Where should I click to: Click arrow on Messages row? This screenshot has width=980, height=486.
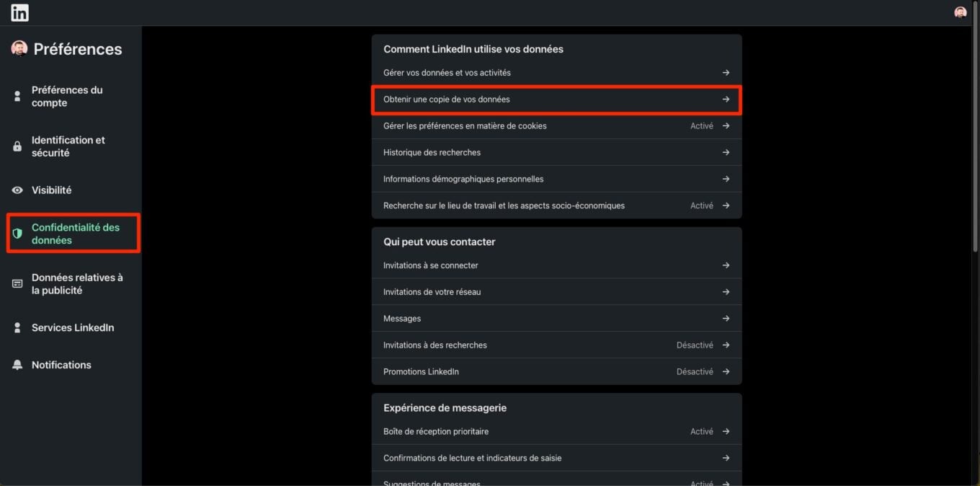(726, 319)
